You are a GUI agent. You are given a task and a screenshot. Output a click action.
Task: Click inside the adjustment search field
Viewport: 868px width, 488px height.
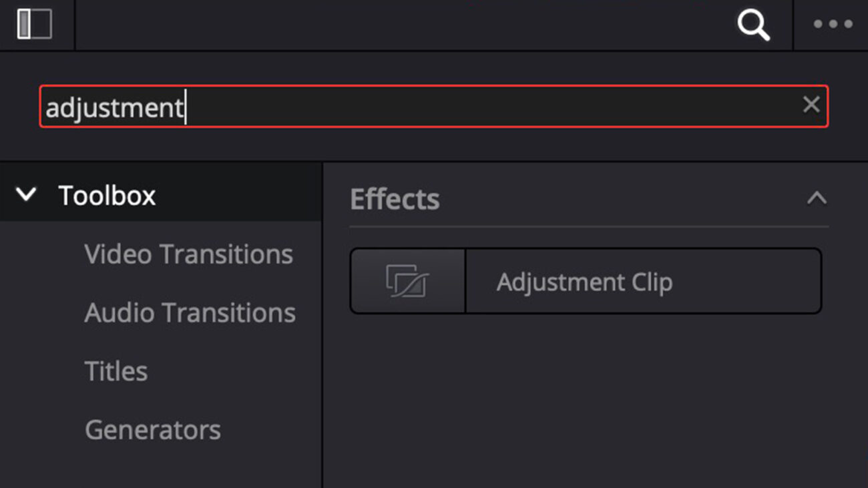click(401, 107)
